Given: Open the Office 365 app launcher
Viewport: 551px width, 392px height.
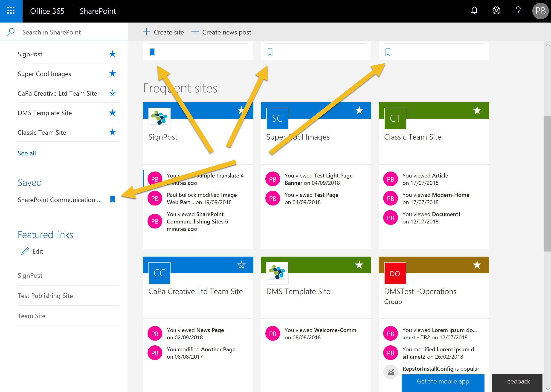Looking at the screenshot, I should coord(11,11).
